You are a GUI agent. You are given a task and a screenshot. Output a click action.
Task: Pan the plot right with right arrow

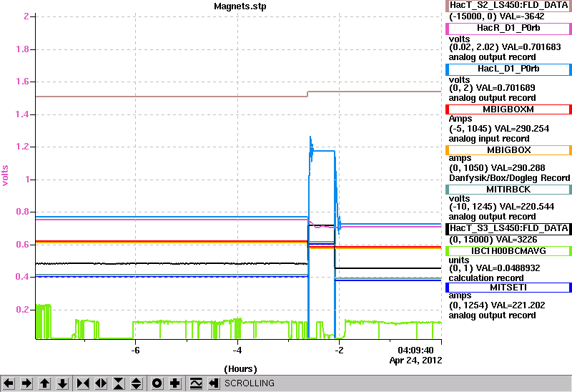tap(26, 383)
